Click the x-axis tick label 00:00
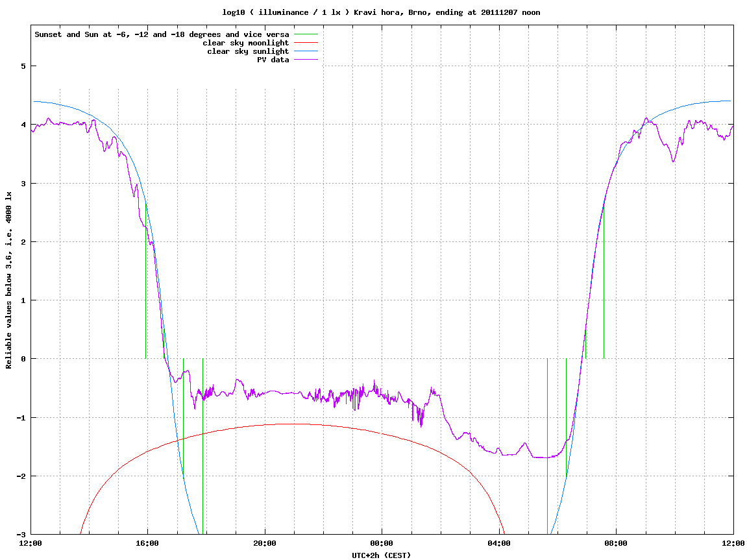The image size is (747, 560). pos(382,543)
